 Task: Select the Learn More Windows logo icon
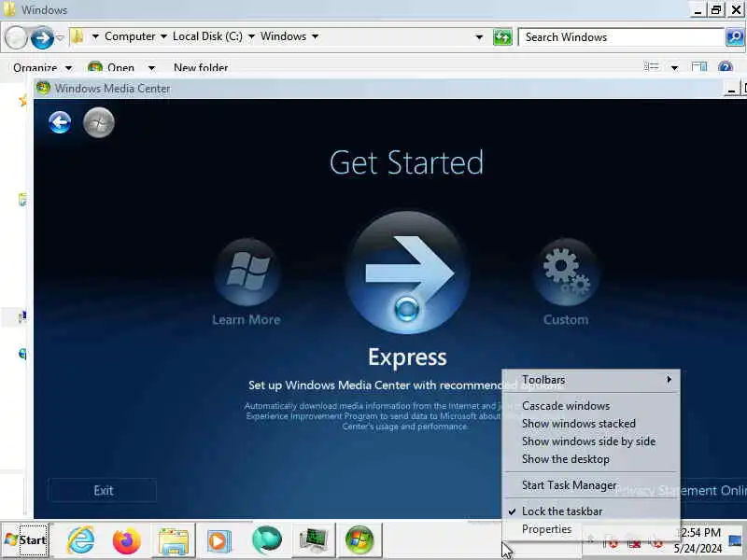(x=247, y=272)
